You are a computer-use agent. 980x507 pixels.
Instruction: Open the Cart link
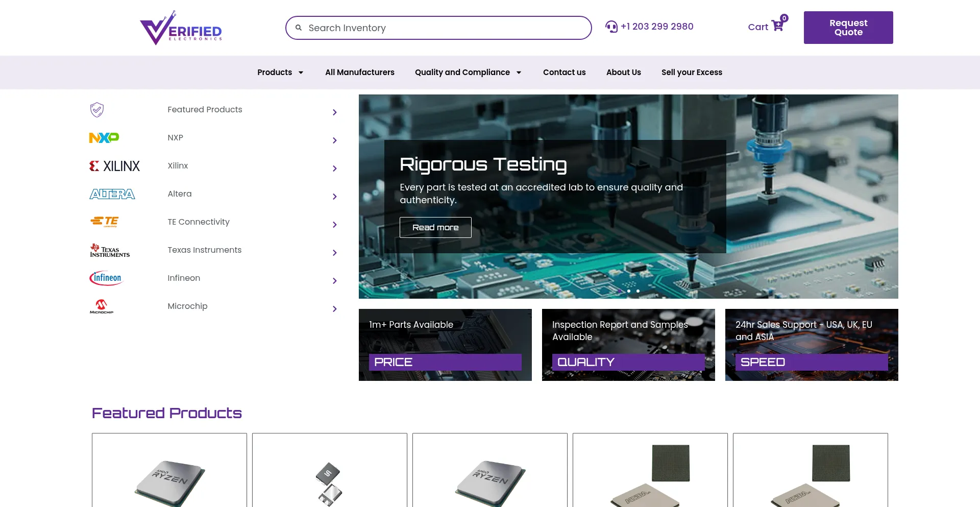point(758,27)
